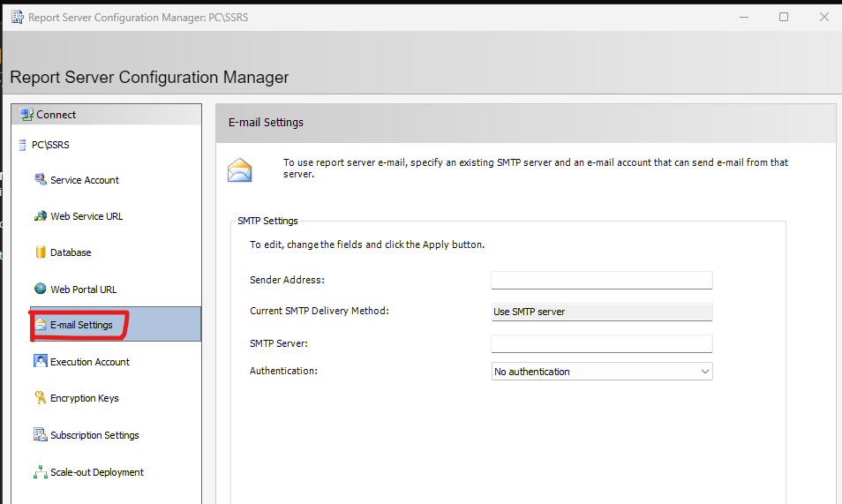Click the Service Account icon
Screen dimensions: 842x504
click(41, 179)
